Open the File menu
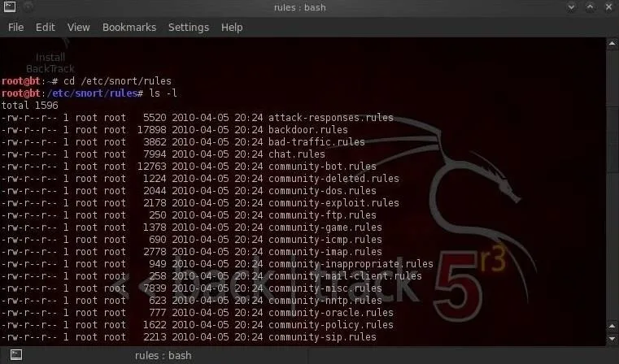This screenshot has width=619, height=364. [x=15, y=27]
